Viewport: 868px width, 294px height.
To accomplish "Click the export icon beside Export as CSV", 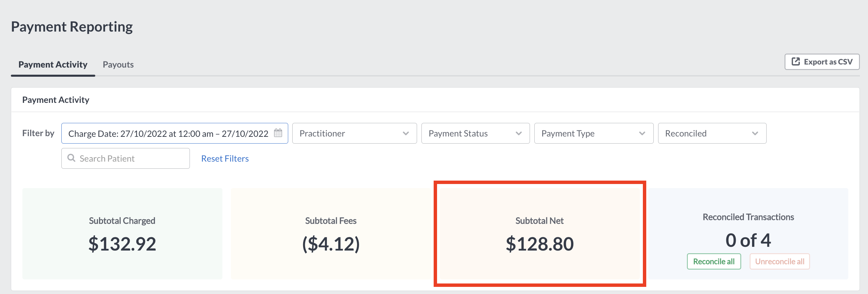I will click(x=795, y=61).
